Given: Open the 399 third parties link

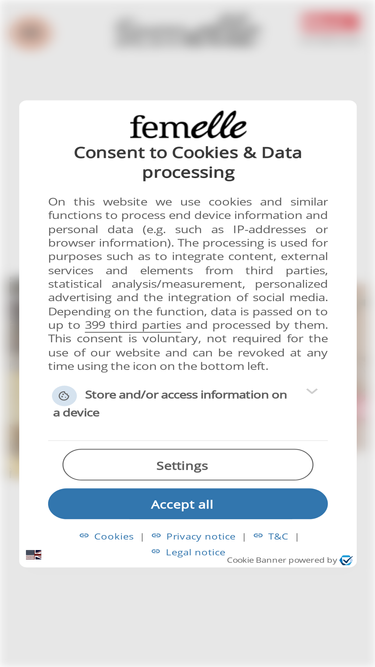Looking at the screenshot, I should coord(133,325).
